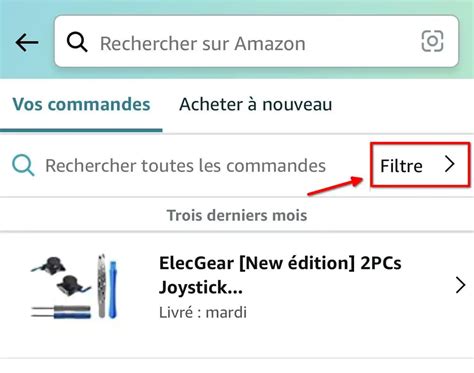Click teal magnifier beside orders search

(x=23, y=165)
